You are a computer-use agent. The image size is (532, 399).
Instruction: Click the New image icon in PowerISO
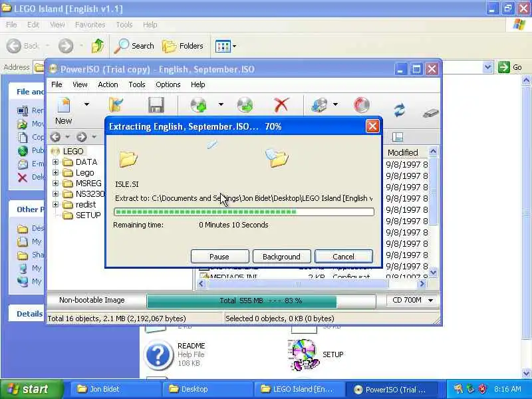click(x=63, y=106)
